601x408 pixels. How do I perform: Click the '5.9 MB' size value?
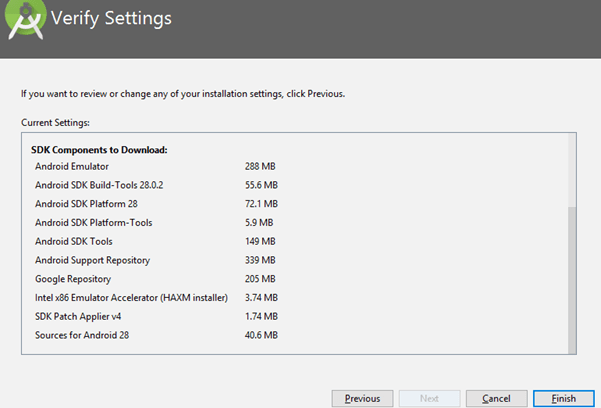(259, 223)
